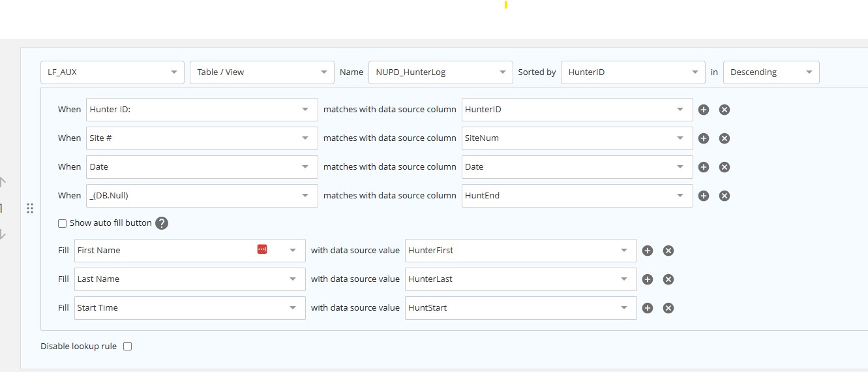Open Sorted by HunterID dropdown
This screenshot has width=868, height=372.
[633, 72]
